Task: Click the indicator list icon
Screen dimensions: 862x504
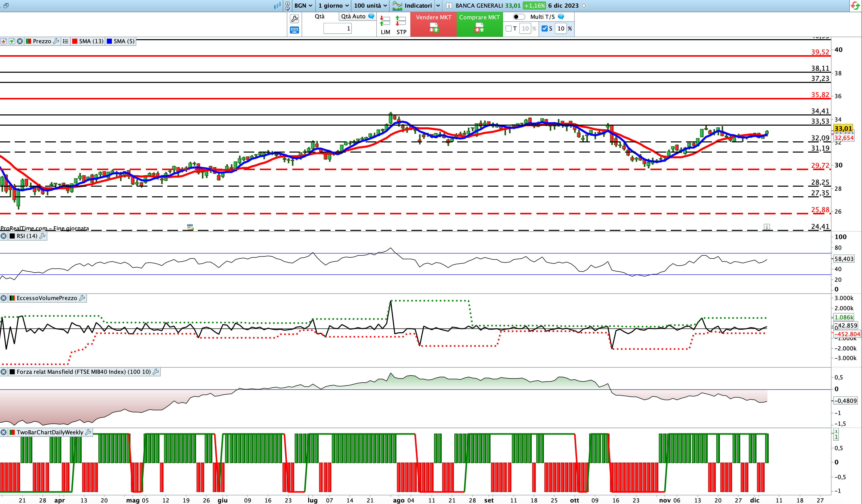Action: 65,41
